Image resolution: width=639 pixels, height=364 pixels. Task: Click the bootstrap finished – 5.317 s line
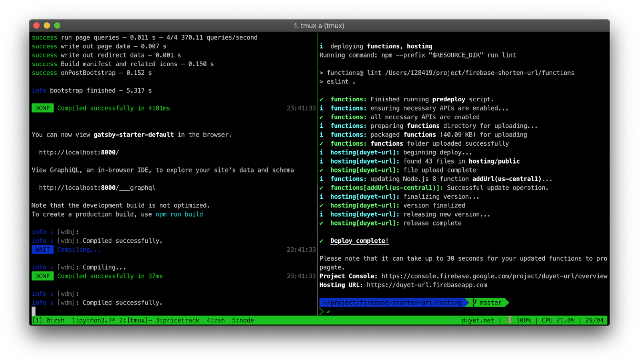coord(92,91)
